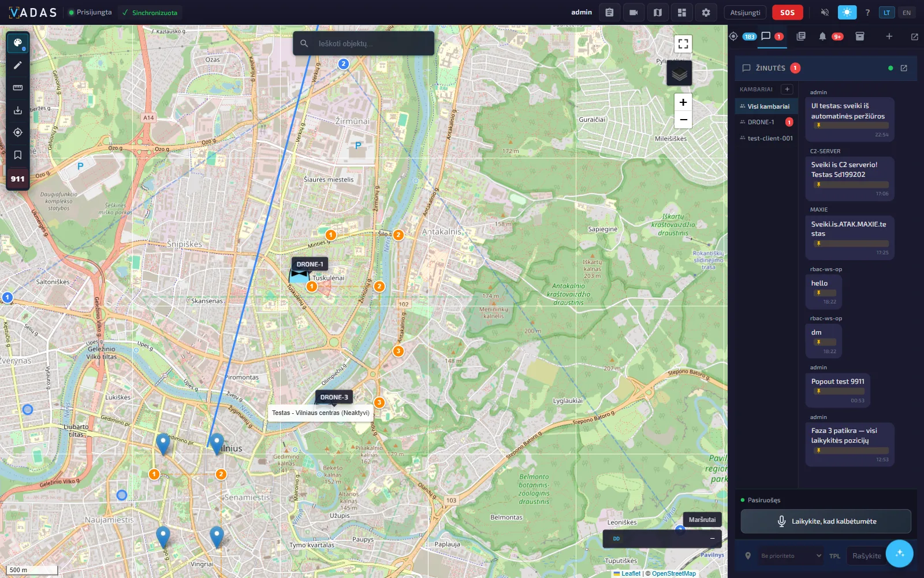This screenshot has width=924, height=578.
Task: Toggle light theme sun button
Action: [x=847, y=12]
